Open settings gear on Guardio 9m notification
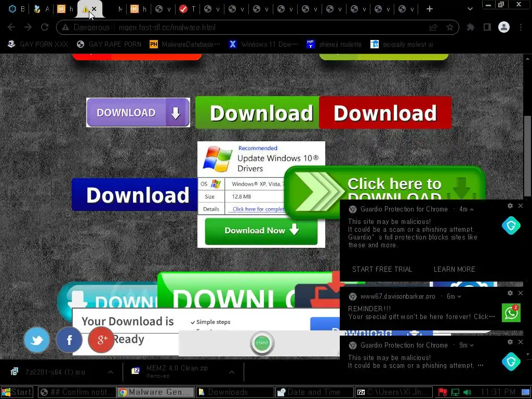The height and width of the screenshot is (399, 532). pos(510,342)
